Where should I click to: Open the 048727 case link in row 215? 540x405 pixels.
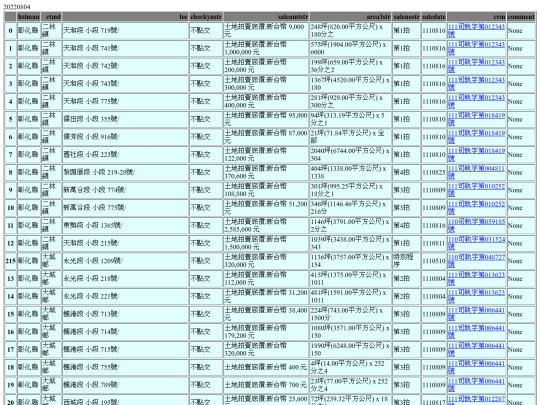click(x=476, y=261)
